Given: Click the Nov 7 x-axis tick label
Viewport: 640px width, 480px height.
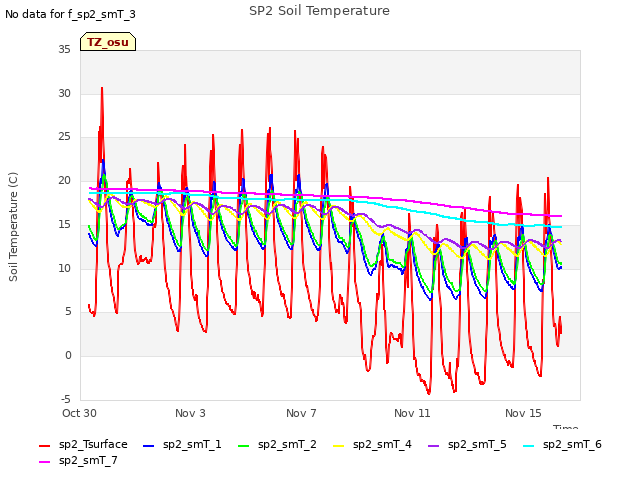Looking at the screenshot, I should point(301,413).
